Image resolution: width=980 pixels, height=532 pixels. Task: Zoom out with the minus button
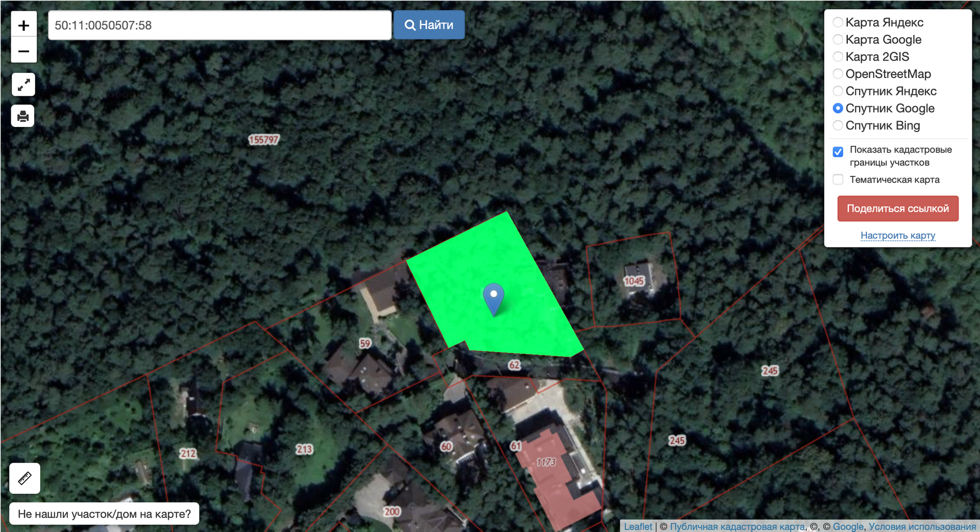pyautogui.click(x=23, y=50)
